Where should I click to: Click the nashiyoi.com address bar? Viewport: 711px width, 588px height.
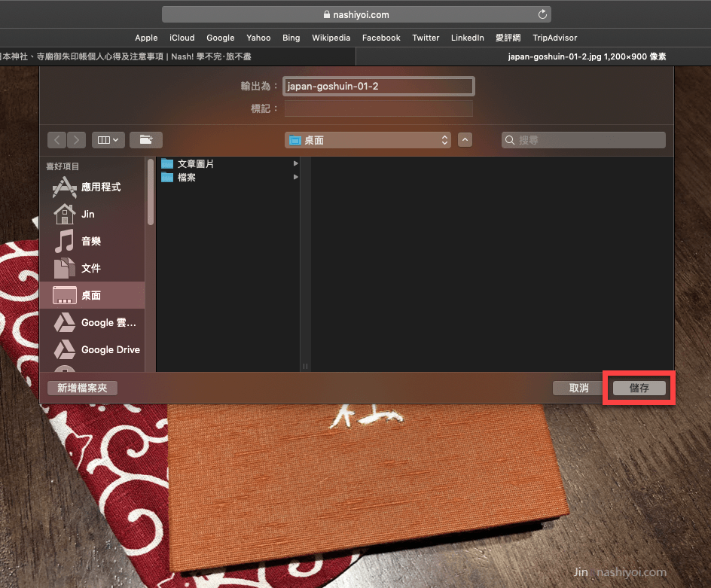click(356, 14)
